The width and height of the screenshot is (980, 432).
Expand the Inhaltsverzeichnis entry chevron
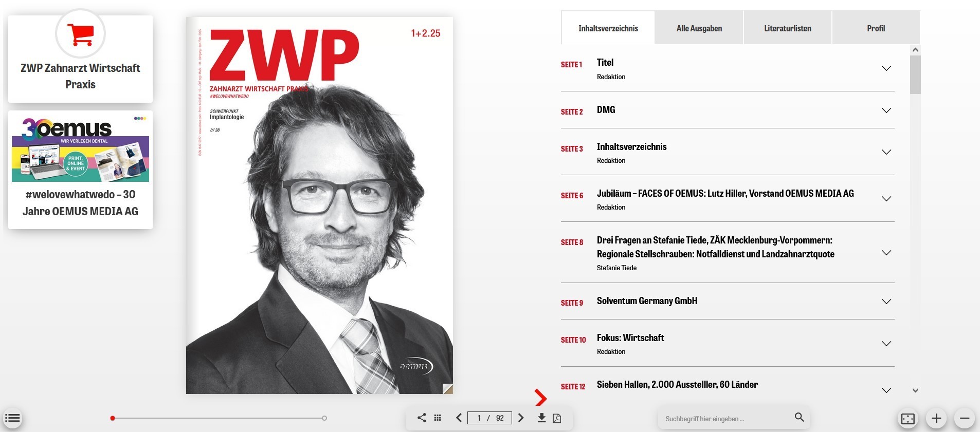[886, 152]
